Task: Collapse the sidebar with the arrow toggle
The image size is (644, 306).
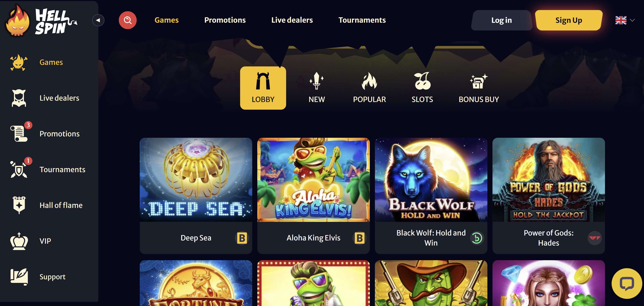Action: click(98, 20)
